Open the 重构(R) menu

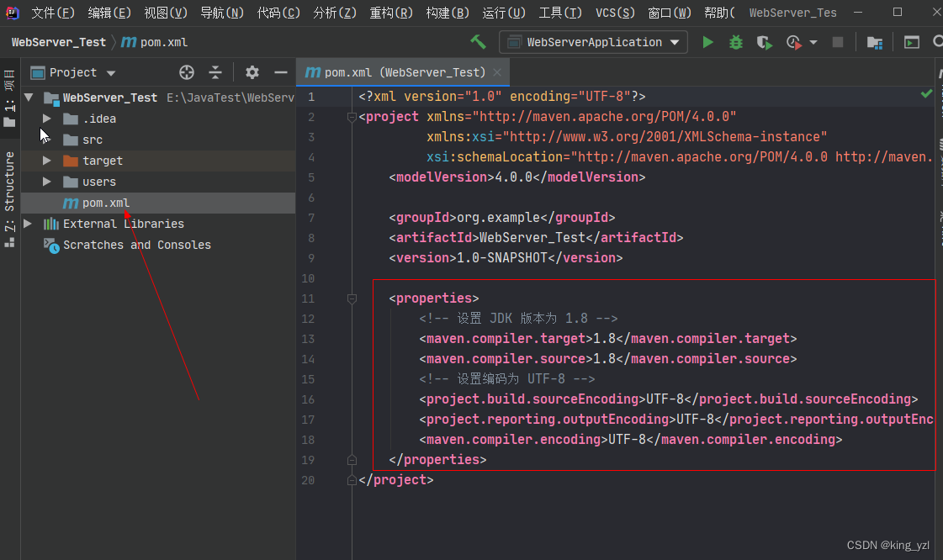pyautogui.click(x=391, y=13)
